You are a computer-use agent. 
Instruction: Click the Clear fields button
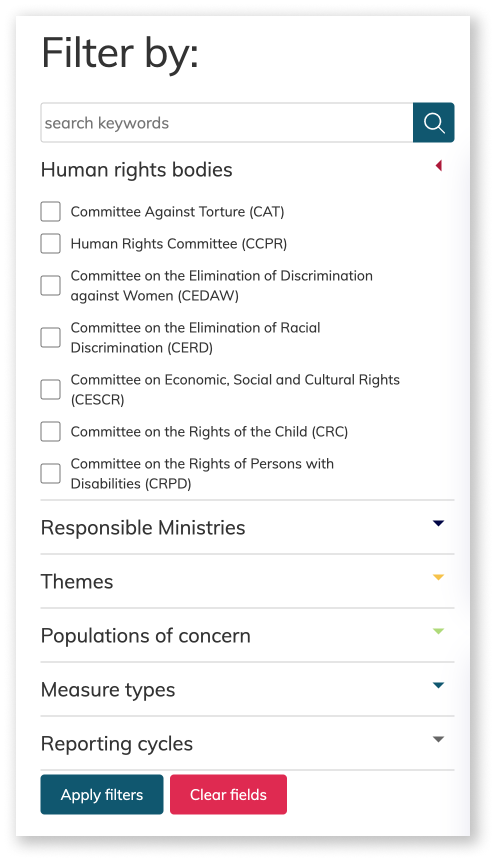(x=228, y=794)
